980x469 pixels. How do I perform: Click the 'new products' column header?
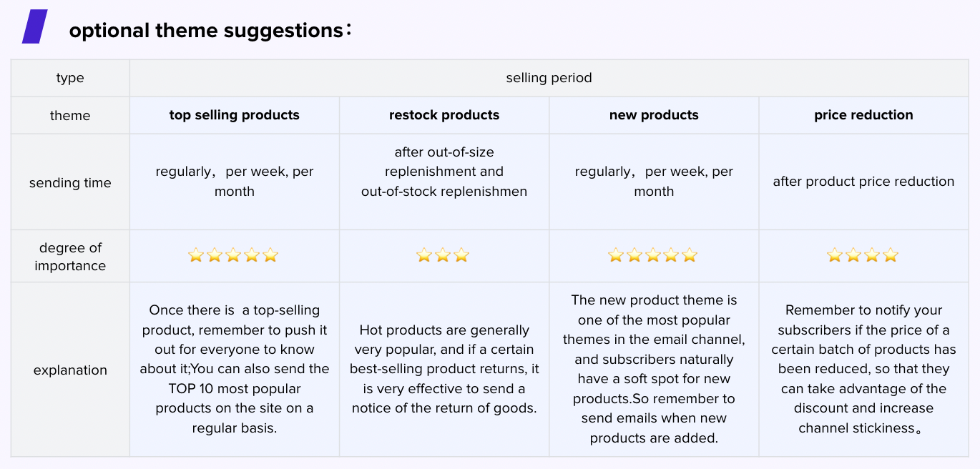point(654,115)
